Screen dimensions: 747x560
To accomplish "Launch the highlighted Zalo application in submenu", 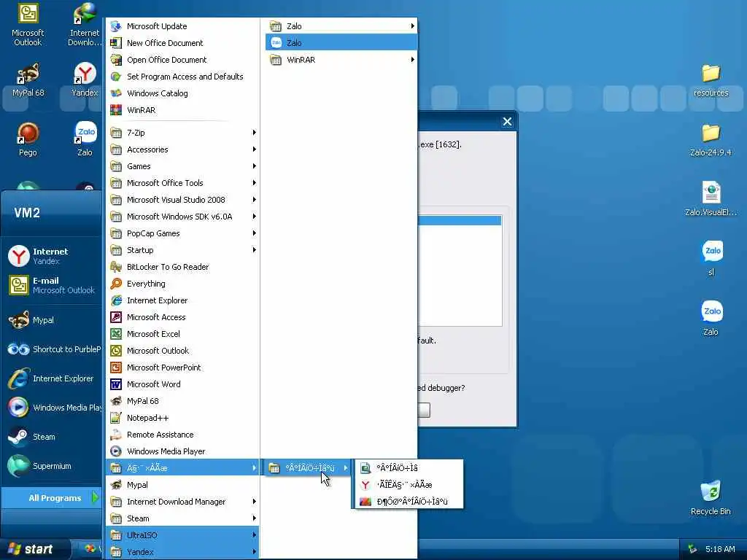I will click(x=341, y=43).
